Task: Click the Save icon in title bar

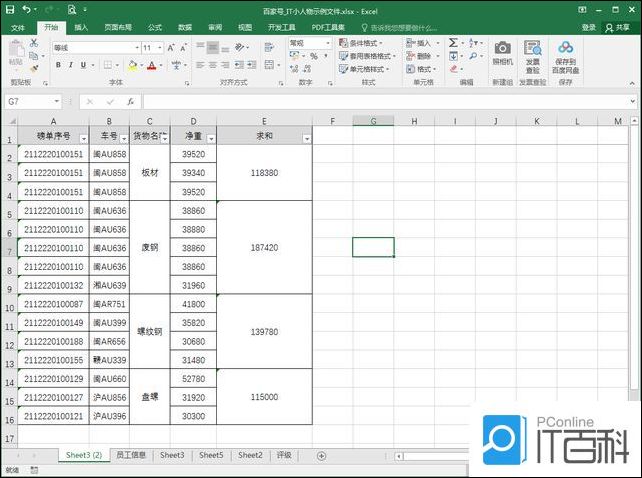Action: (9, 10)
